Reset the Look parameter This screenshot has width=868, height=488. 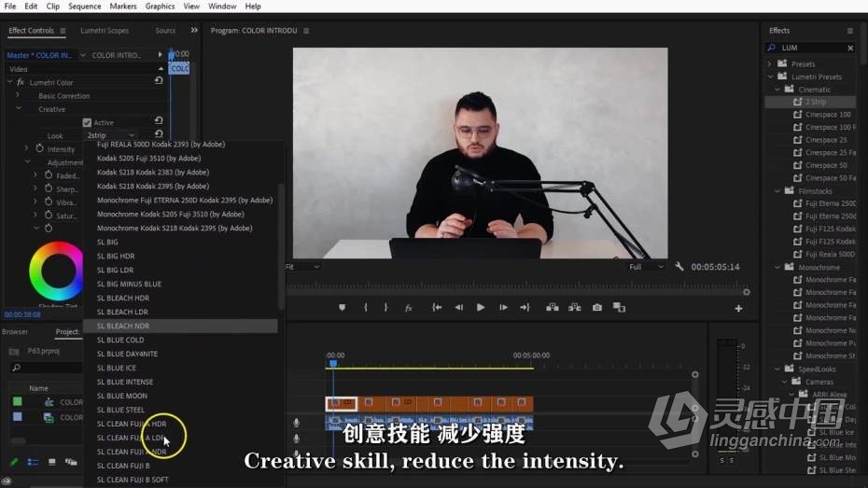[x=159, y=133]
